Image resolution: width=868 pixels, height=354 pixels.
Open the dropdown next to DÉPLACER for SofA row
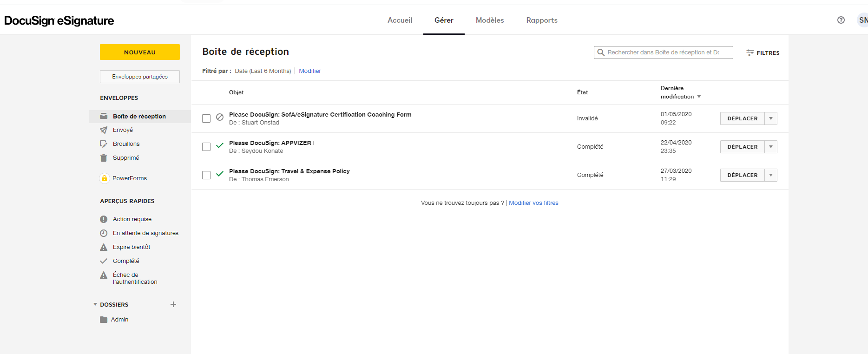pyautogui.click(x=771, y=118)
